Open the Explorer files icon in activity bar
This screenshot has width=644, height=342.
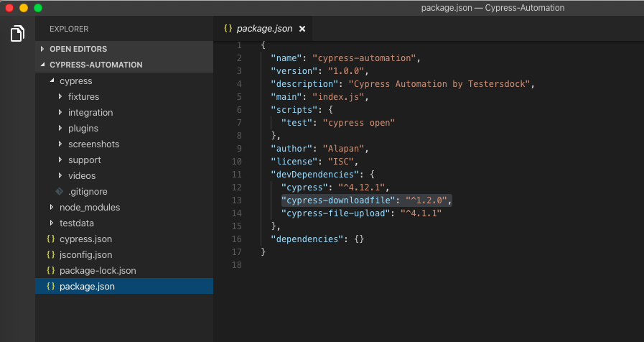[x=17, y=33]
